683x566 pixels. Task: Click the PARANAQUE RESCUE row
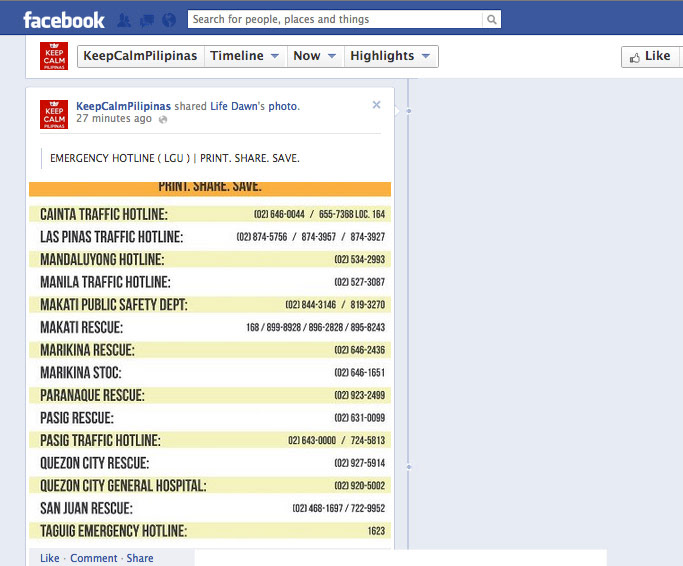coord(210,395)
